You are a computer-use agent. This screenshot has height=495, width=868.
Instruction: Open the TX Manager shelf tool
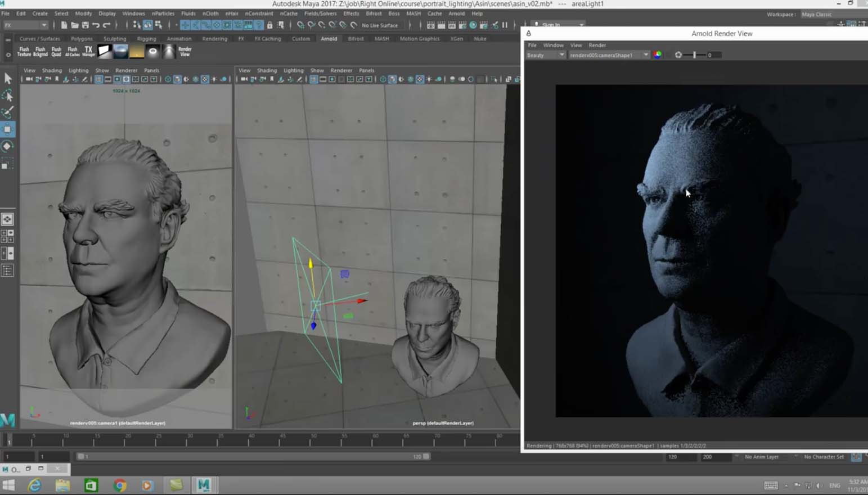point(88,52)
